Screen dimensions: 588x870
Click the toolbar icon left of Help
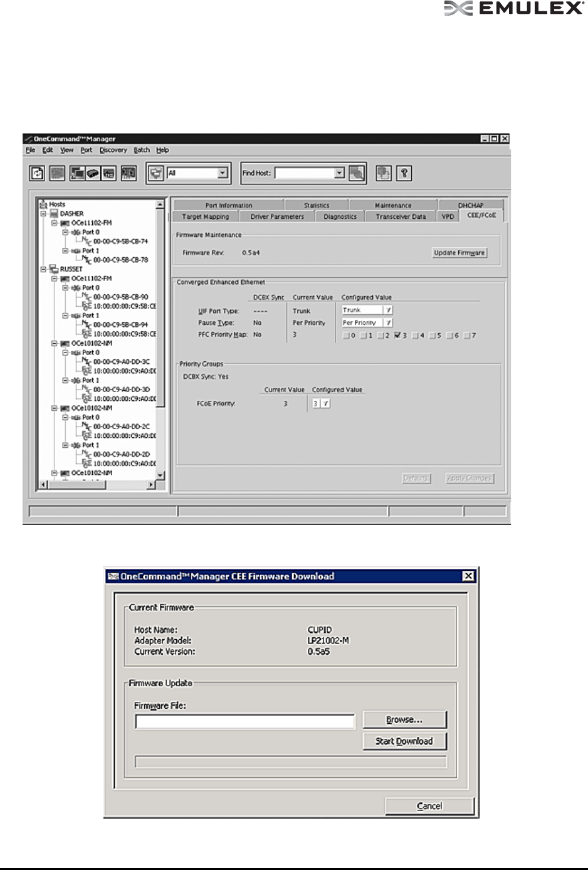[x=384, y=173]
